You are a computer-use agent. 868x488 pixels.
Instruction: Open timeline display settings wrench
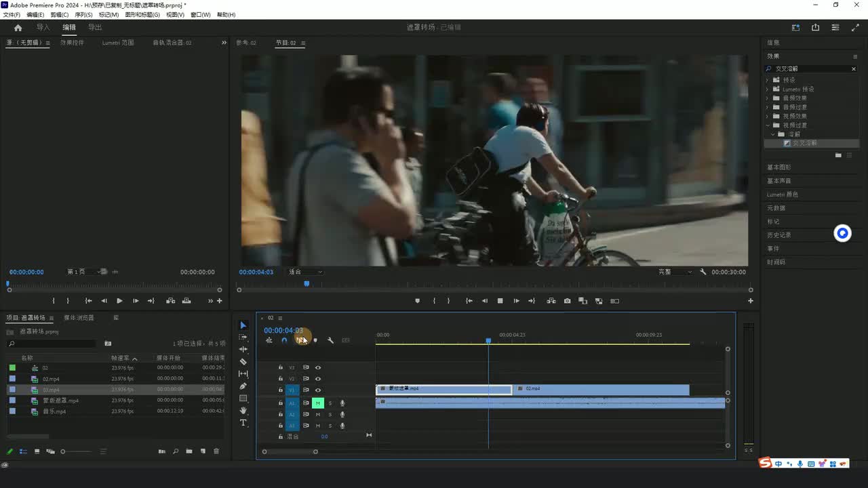point(330,340)
